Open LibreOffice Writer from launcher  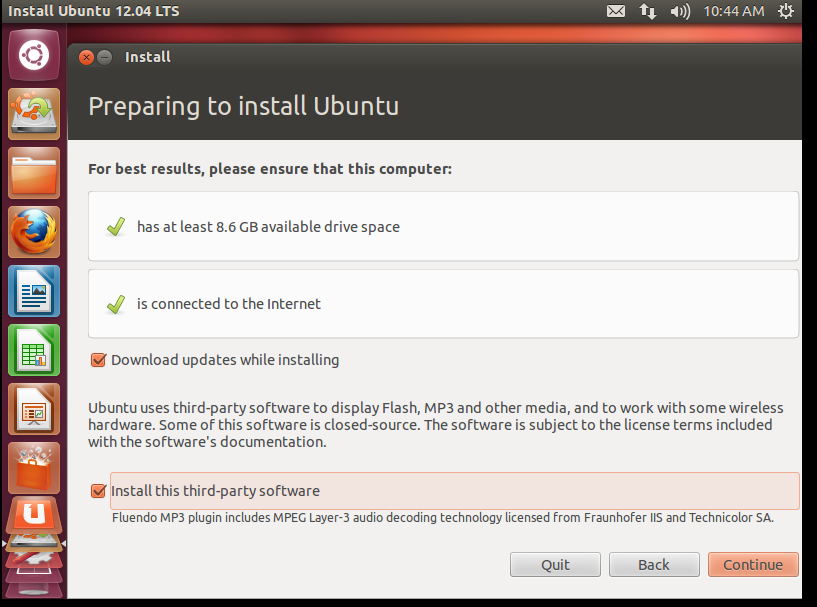click(x=34, y=291)
